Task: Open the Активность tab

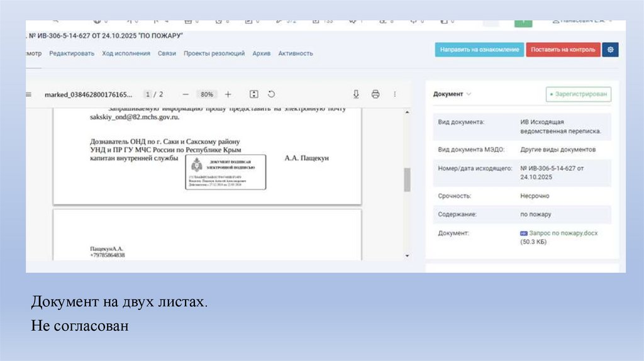Action: coord(296,53)
